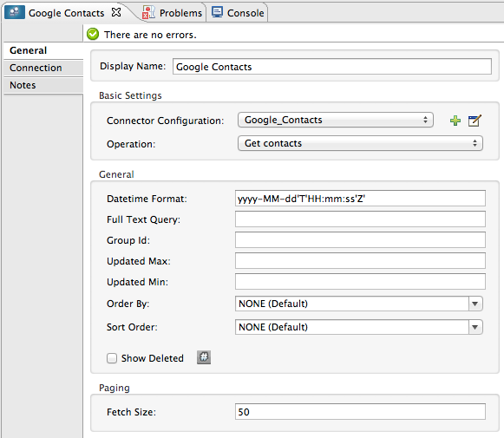Click the 'Connector Configuration:' label
504x438 pixels.
[165, 121]
